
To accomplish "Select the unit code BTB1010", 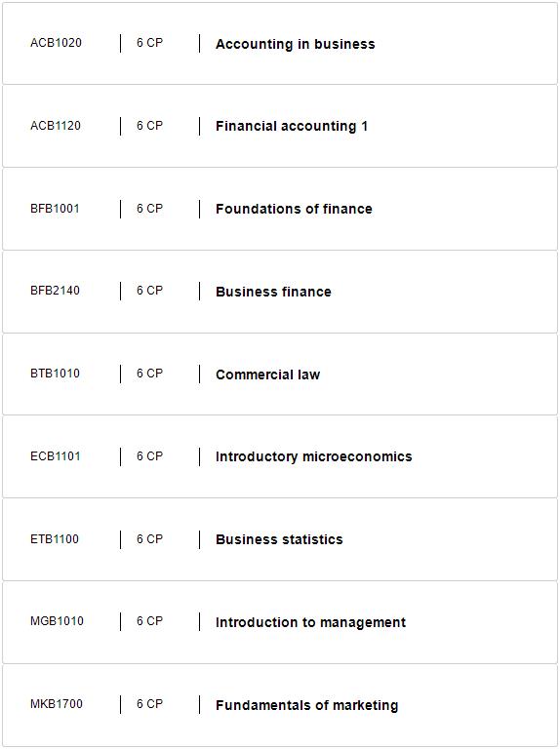I will 55,374.
